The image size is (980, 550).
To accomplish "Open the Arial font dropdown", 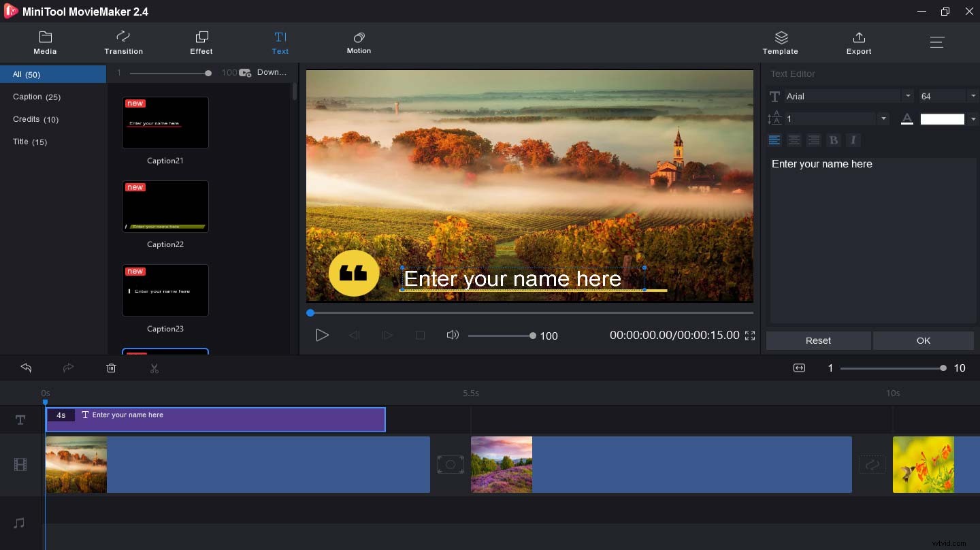I will pos(909,95).
